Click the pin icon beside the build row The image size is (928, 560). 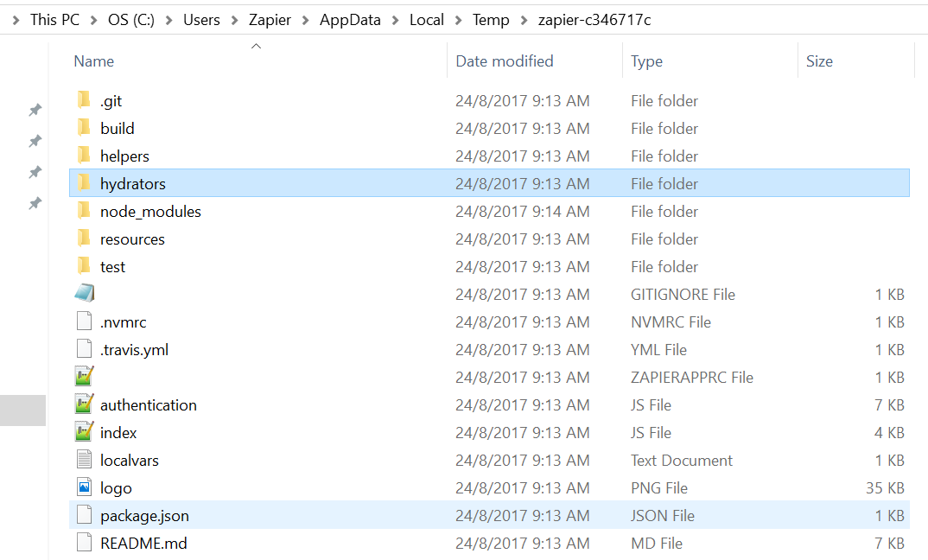point(35,141)
